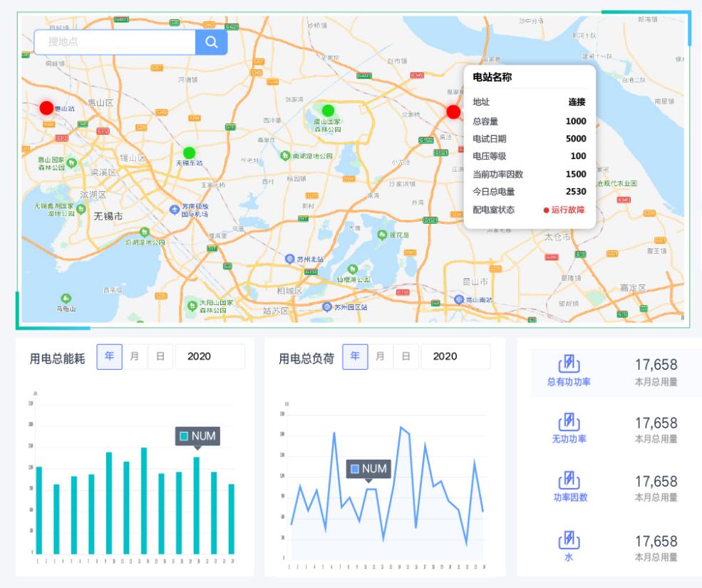Select the 年 tab in 用电总能耗
702x588 pixels.
tap(109, 356)
